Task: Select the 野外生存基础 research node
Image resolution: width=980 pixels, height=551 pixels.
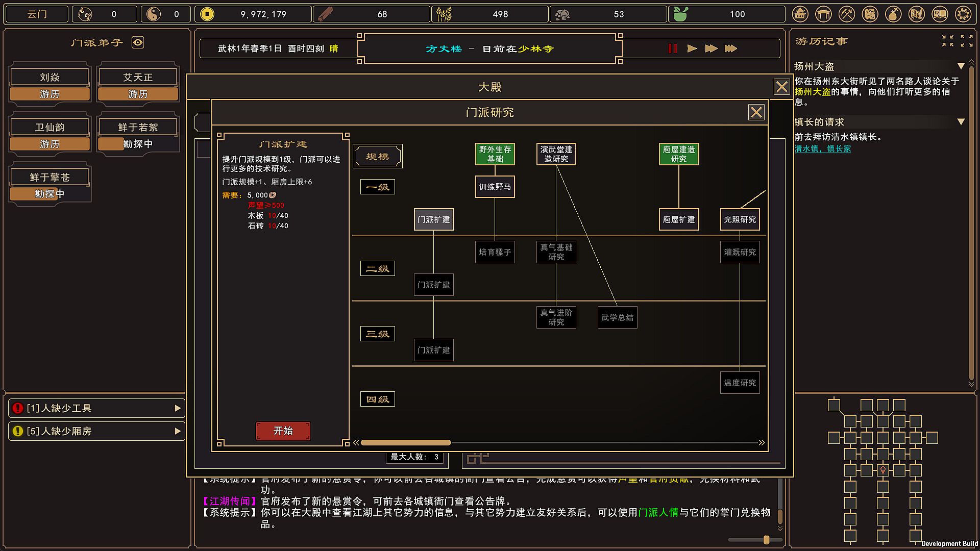Action: (495, 154)
